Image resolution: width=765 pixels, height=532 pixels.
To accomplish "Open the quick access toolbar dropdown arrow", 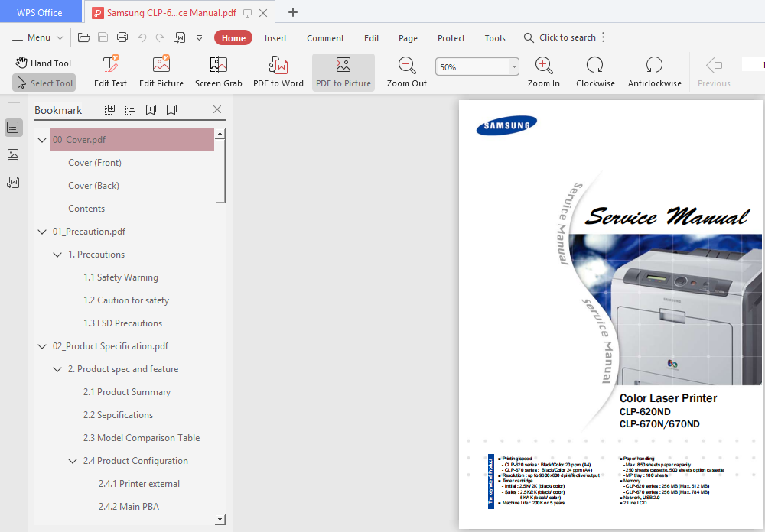I will tap(199, 37).
